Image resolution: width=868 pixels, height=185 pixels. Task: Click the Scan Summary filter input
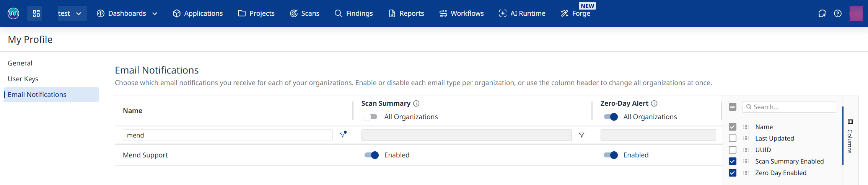click(x=466, y=135)
